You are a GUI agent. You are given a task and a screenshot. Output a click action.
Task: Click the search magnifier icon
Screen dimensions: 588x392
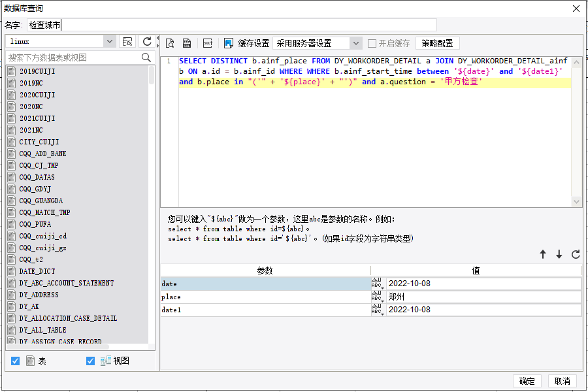[146, 57]
